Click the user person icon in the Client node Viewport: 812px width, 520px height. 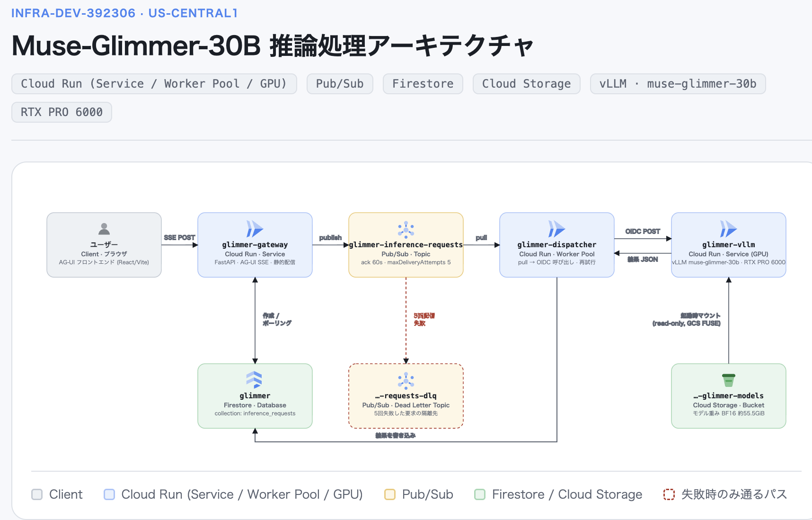click(x=104, y=229)
